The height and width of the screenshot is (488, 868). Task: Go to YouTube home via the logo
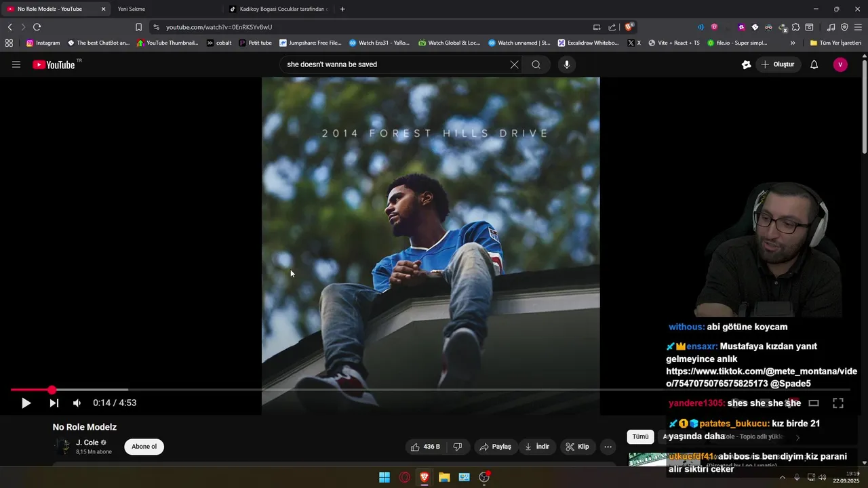[x=54, y=64]
